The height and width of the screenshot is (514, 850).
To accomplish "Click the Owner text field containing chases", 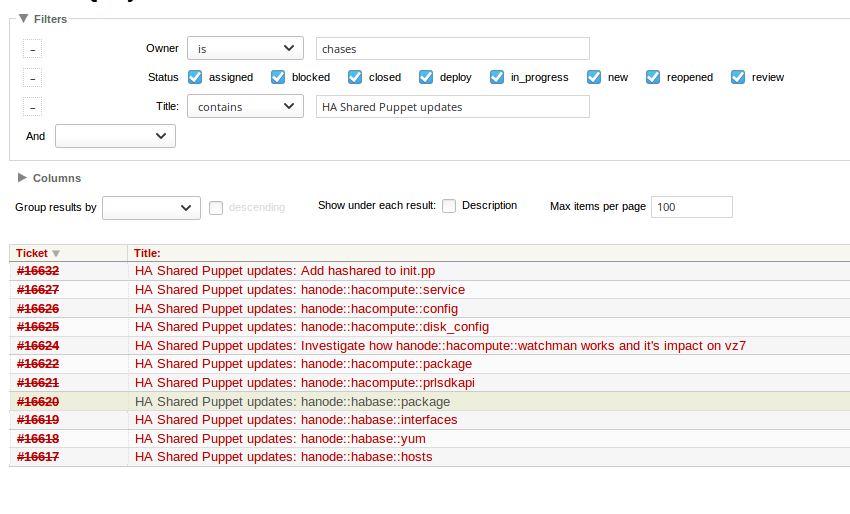I will pyautogui.click(x=452, y=49).
